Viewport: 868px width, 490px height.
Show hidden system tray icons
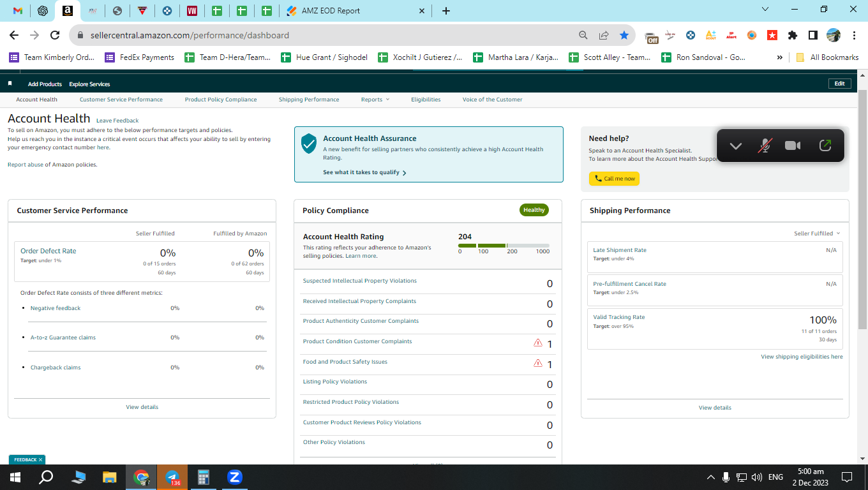coord(711,477)
